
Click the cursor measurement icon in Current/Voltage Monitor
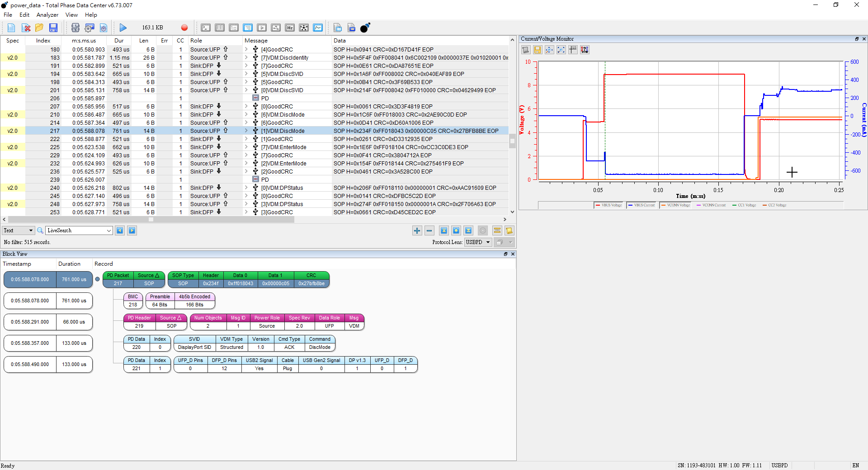click(573, 50)
